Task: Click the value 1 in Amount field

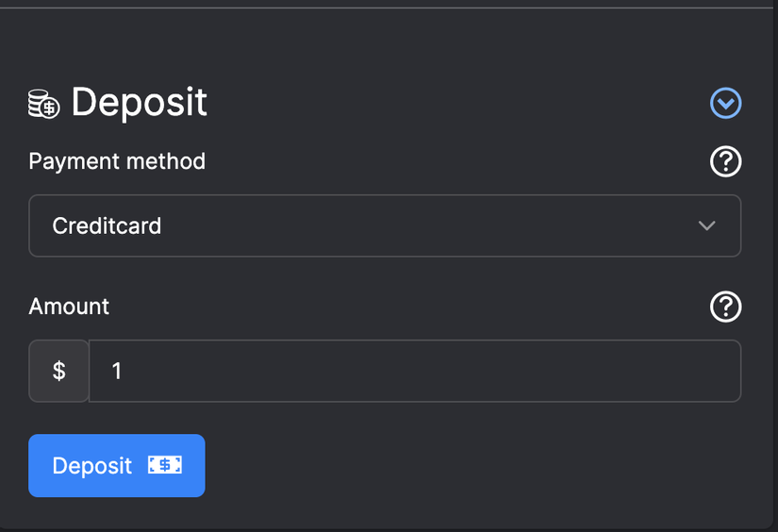Action: [117, 371]
